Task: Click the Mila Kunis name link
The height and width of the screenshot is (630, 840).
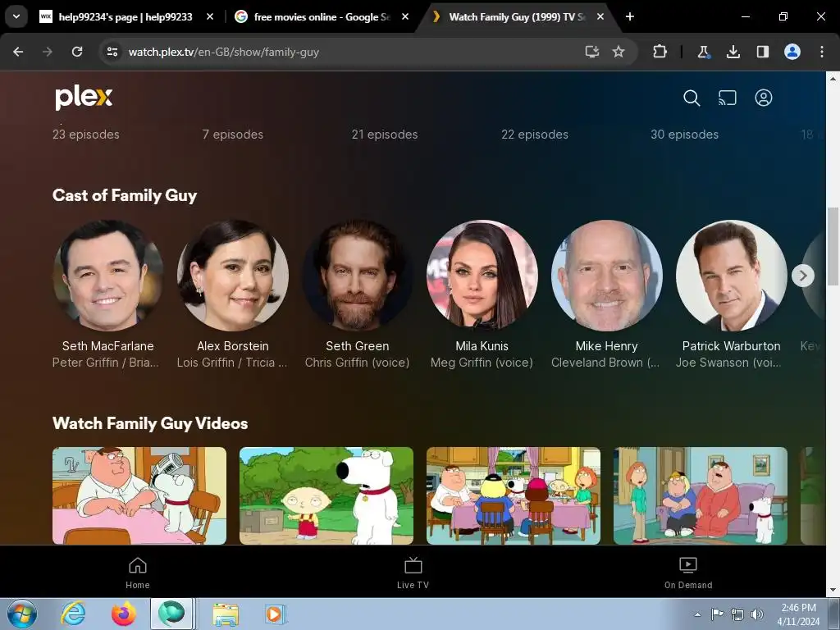Action: [482, 346]
